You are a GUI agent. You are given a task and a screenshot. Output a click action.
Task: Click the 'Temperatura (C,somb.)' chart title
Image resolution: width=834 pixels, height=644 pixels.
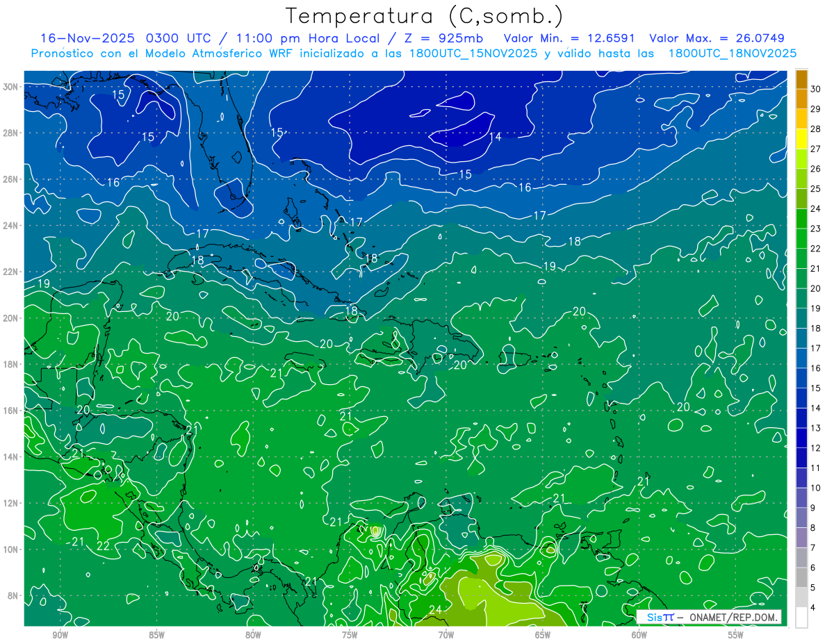tap(425, 16)
